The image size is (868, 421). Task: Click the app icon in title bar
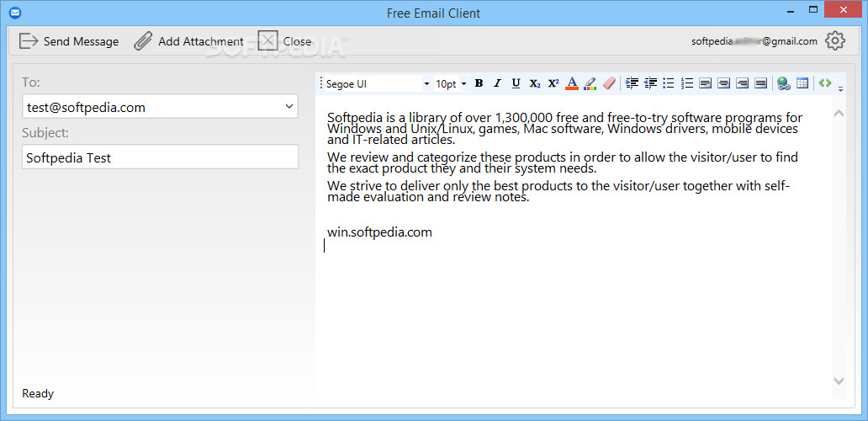[15, 11]
